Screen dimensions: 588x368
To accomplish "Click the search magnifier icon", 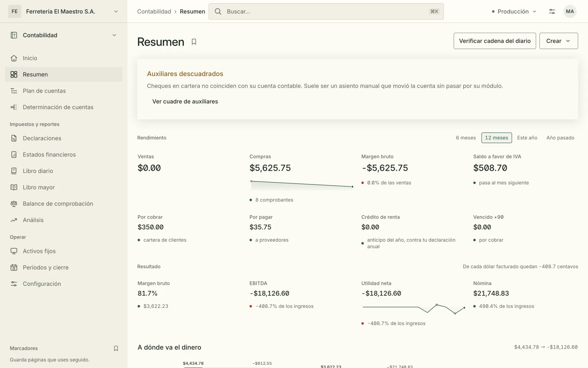I will tap(218, 11).
